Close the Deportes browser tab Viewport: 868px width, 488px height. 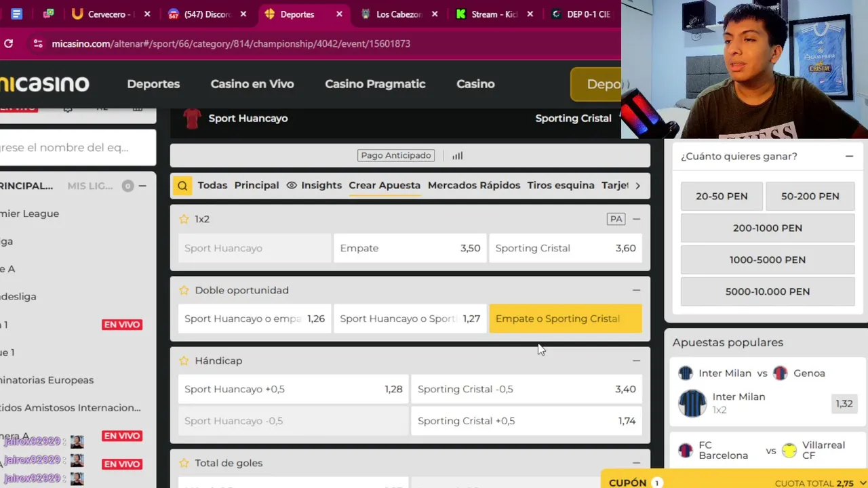coord(339,14)
